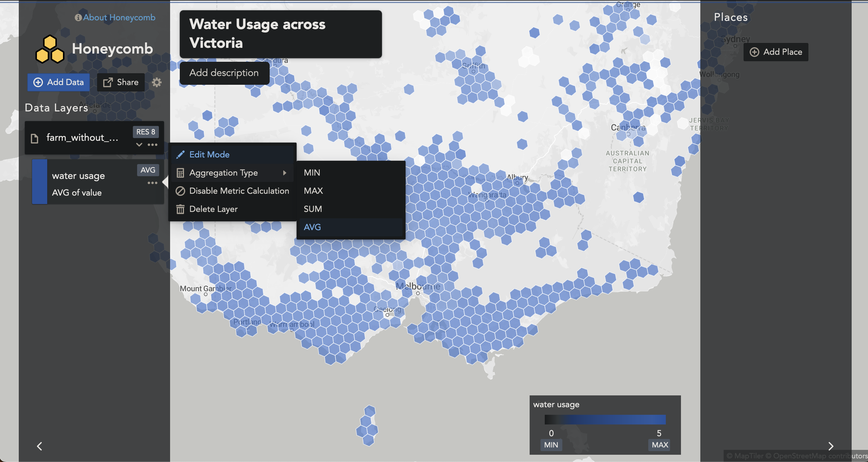Viewport: 868px width, 462px height.
Task: Select SUM aggregation type
Action: [313, 209]
